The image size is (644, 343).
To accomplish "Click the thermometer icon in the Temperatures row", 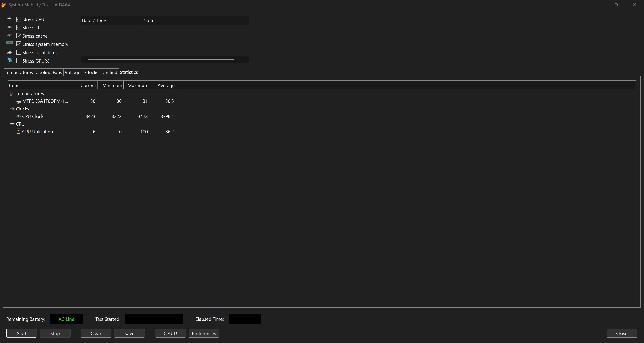I will (11, 93).
